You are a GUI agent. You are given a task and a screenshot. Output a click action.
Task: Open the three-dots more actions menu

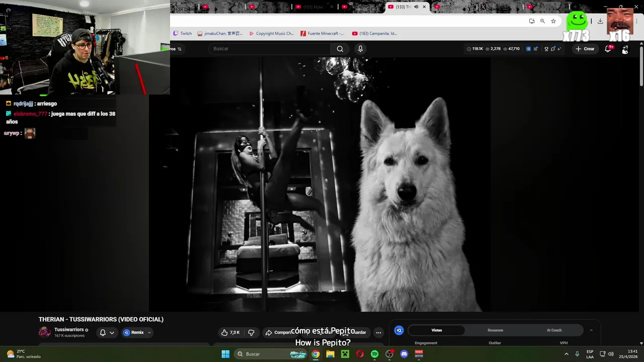click(x=378, y=332)
